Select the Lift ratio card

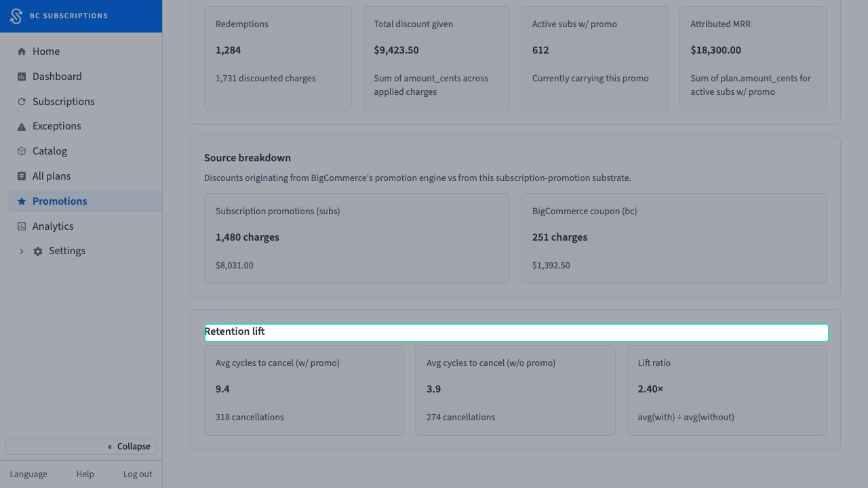(726, 390)
